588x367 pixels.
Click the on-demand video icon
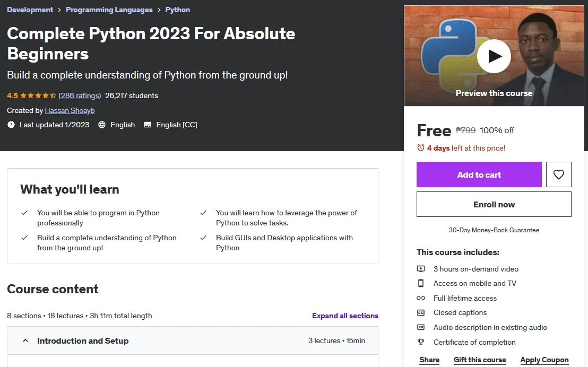tap(421, 269)
